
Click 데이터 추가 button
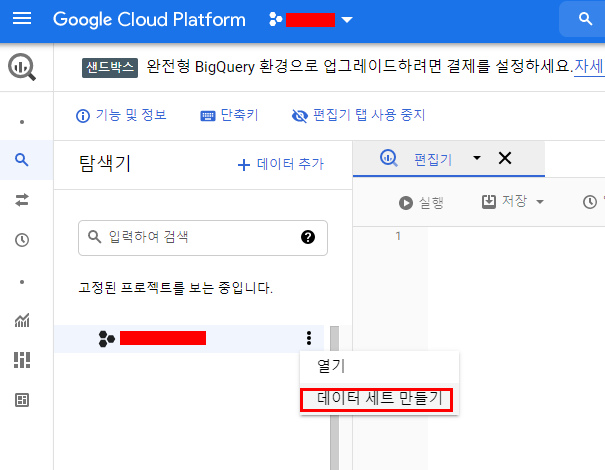tap(281, 164)
